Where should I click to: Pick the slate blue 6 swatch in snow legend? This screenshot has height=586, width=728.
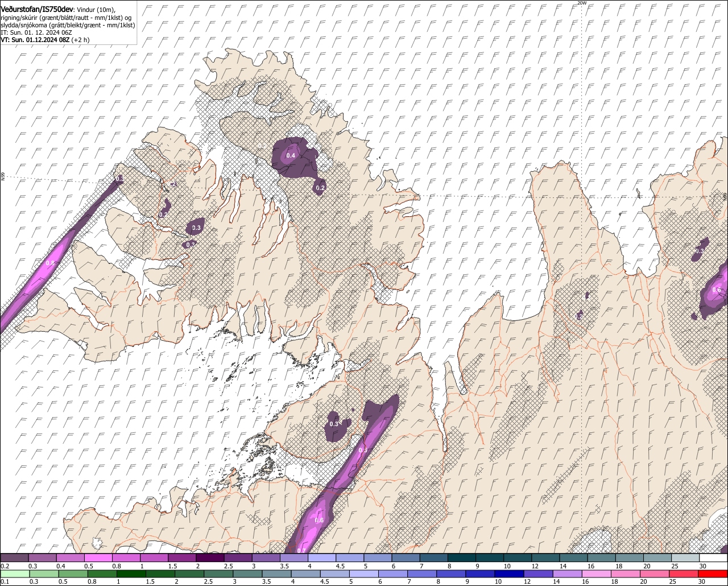tap(406, 558)
